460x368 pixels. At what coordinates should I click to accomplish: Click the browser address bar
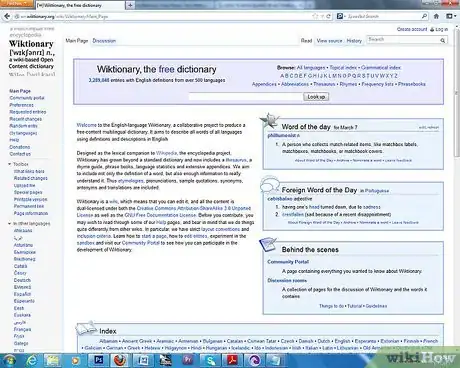(x=163, y=16)
